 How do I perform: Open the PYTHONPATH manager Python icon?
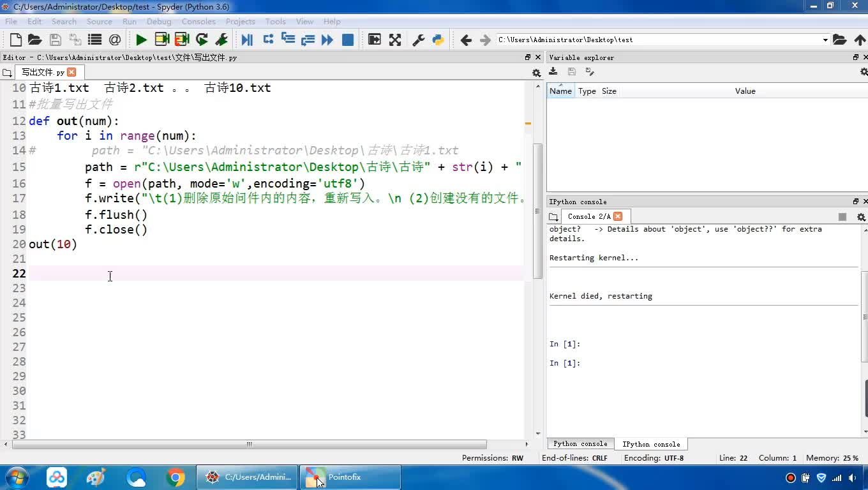438,40
